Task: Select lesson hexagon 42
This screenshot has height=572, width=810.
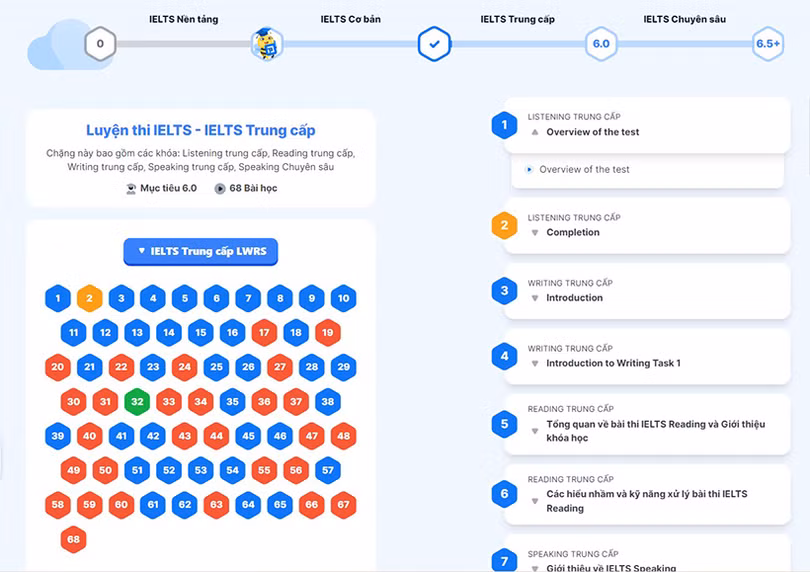Action: point(153,436)
